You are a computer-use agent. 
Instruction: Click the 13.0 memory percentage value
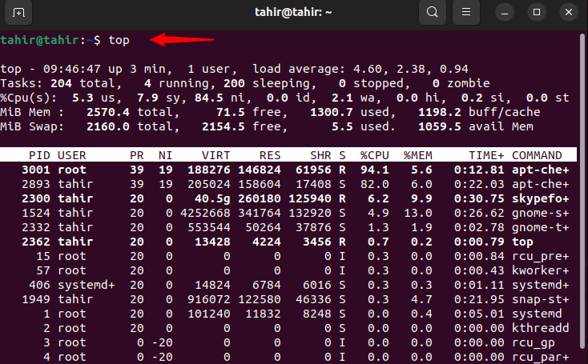pyautogui.click(x=417, y=213)
